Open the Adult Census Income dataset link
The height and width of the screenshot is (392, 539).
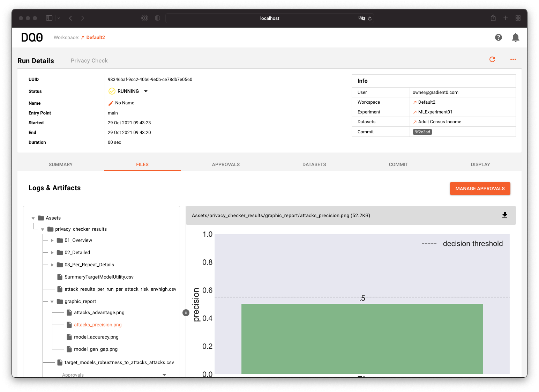[440, 122]
